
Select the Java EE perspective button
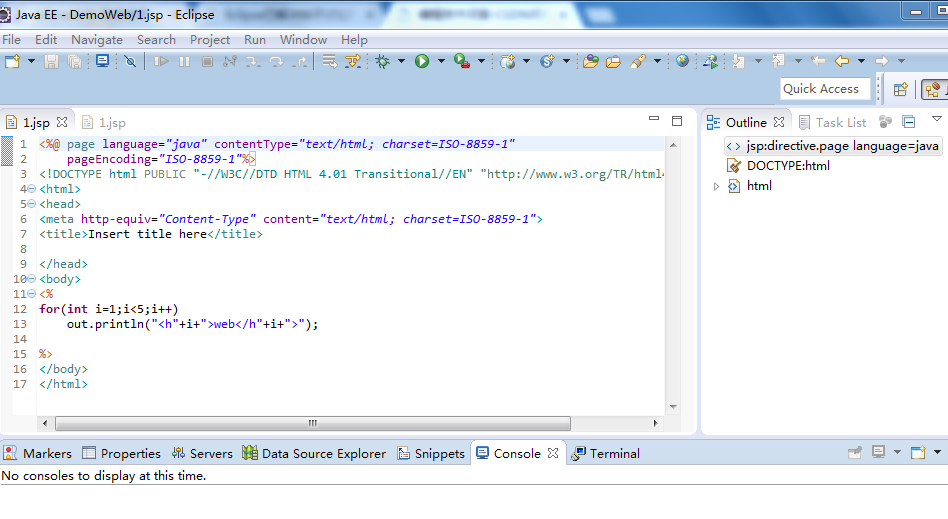934,90
